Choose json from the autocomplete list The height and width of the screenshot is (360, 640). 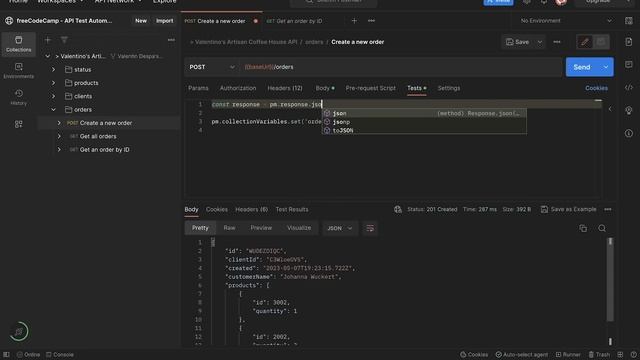pyautogui.click(x=424, y=113)
